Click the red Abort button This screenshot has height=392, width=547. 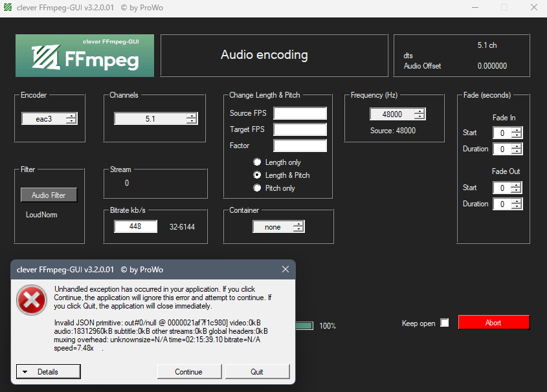click(x=494, y=323)
